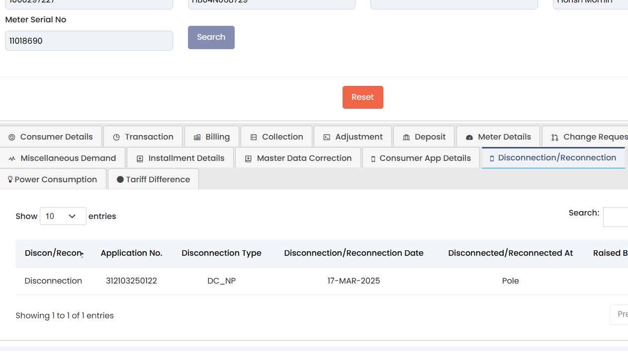Click the 17-MAR-2025 date cell

354,281
